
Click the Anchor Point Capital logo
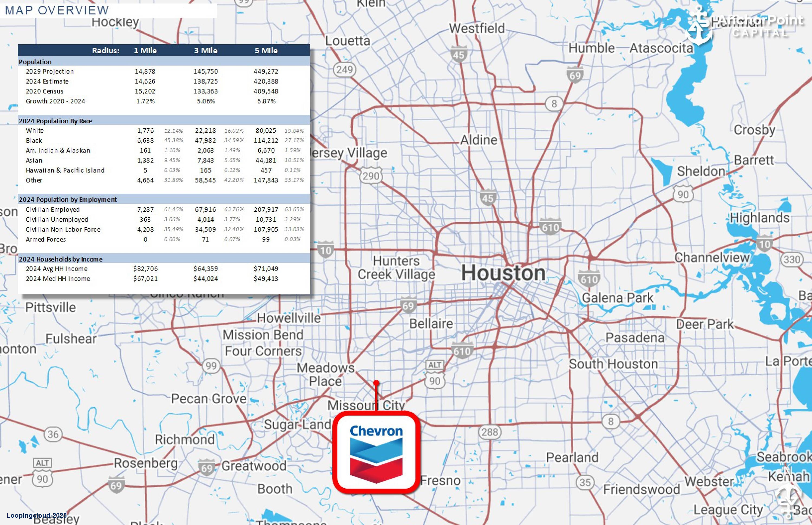745,26
